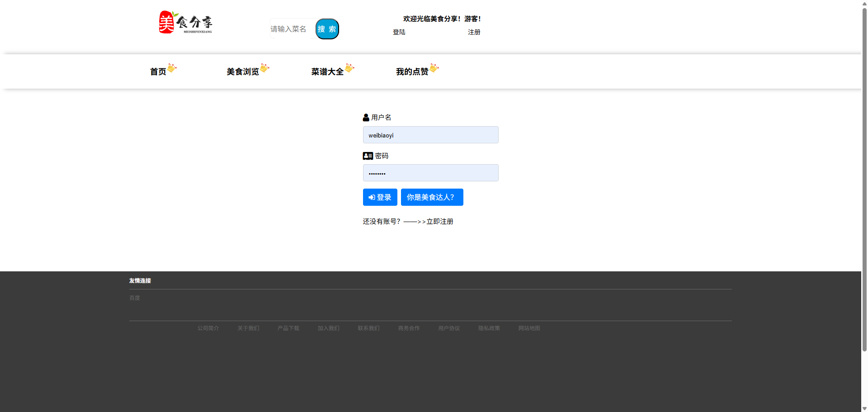Click the crown icon next to 美食浏览
This screenshot has height=412, width=868.
[x=264, y=68]
